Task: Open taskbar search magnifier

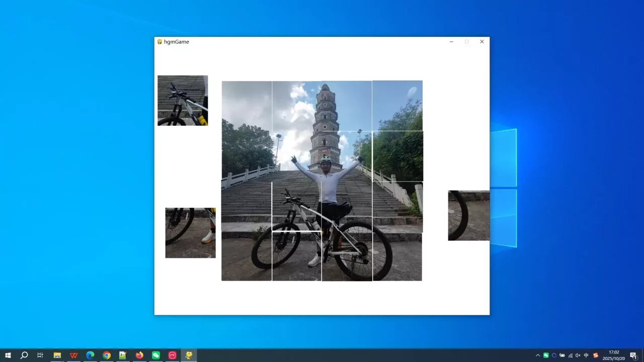Action: coord(24,355)
